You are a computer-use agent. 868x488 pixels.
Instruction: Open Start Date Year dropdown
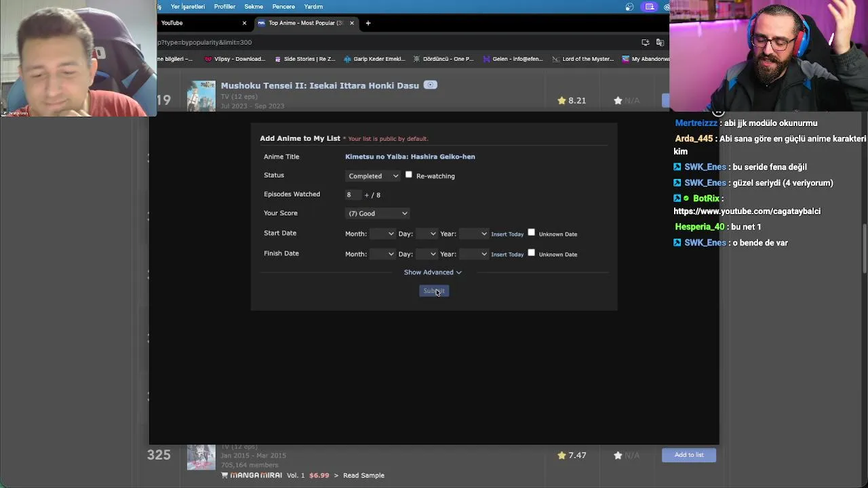click(x=473, y=234)
